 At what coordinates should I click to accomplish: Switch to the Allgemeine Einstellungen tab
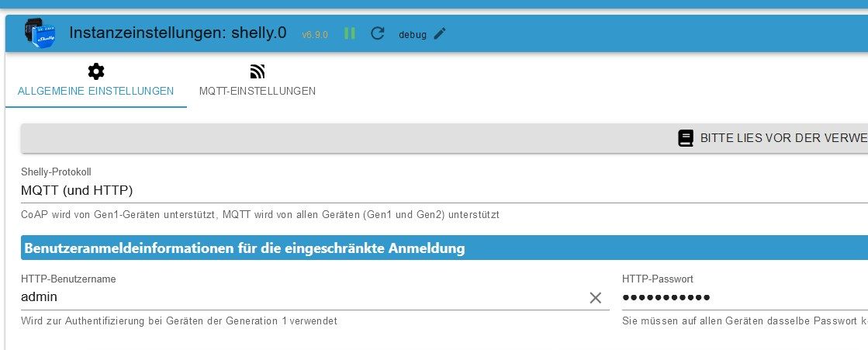[x=95, y=91]
